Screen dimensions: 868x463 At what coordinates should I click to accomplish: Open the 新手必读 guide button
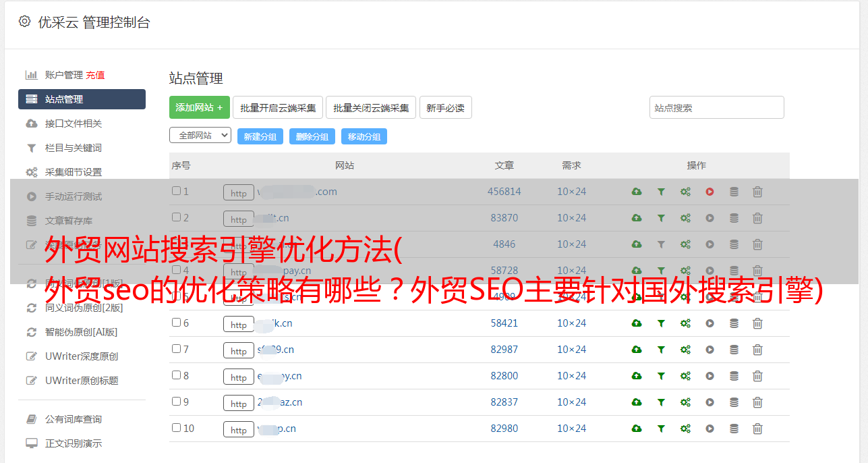pyautogui.click(x=446, y=107)
